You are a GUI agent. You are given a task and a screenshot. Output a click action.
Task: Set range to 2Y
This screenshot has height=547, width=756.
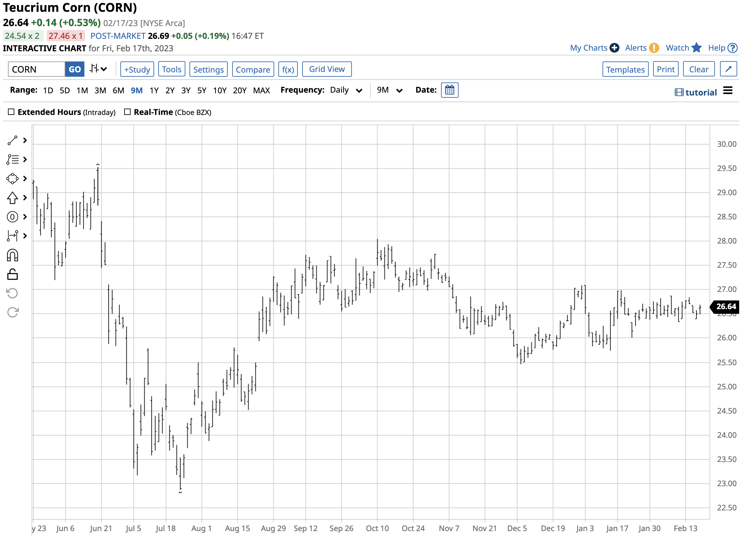170,91
